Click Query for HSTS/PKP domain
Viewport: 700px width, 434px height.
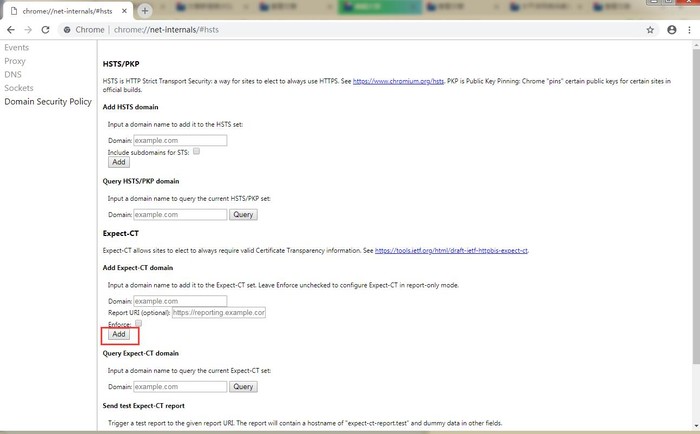tap(243, 214)
